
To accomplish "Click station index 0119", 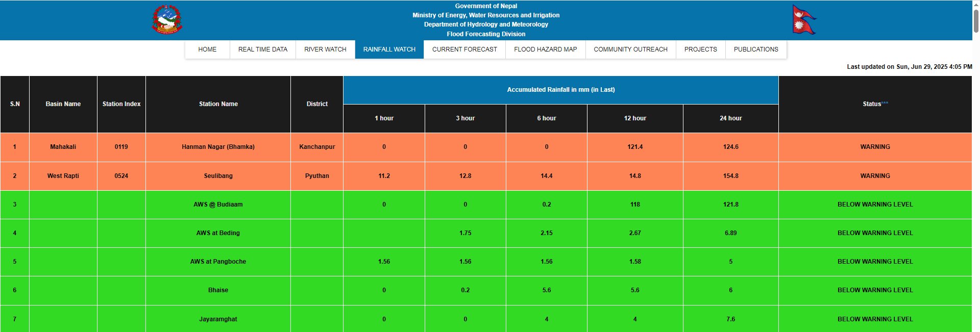I will point(121,147).
